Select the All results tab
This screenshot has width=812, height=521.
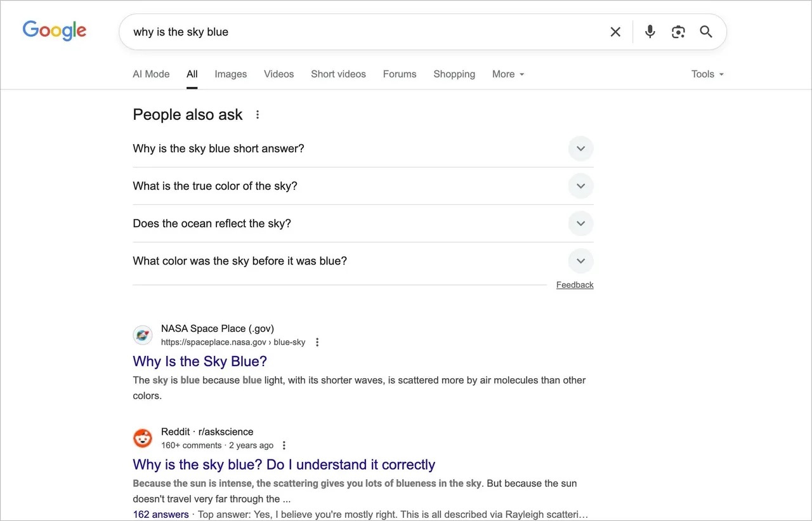[x=192, y=74]
